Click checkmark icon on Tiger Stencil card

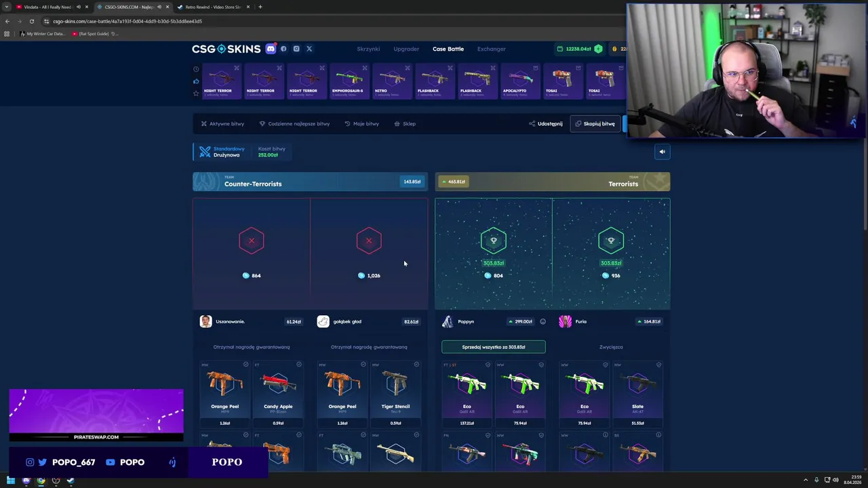tap(416, 365)
